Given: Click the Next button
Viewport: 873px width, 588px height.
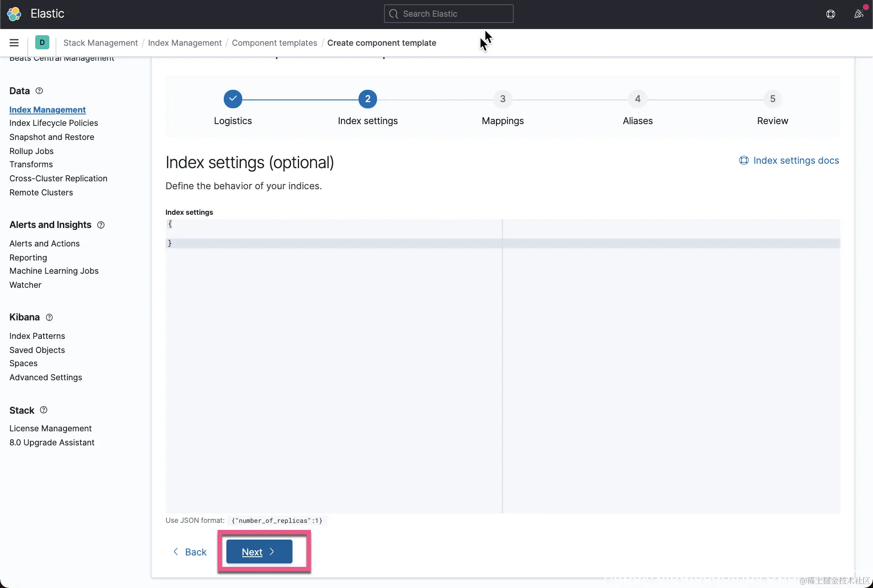Looking at the screenshot, I should click(259, 552).
